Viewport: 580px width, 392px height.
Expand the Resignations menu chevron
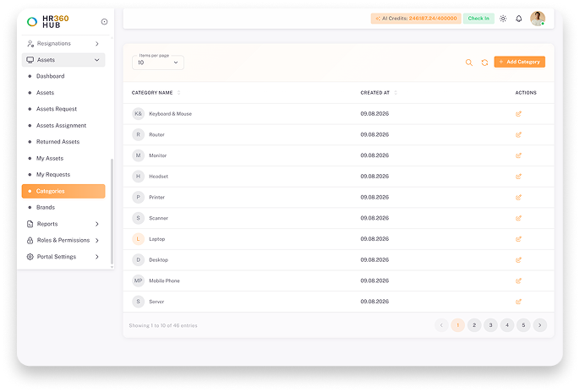[x=97, y=44]
